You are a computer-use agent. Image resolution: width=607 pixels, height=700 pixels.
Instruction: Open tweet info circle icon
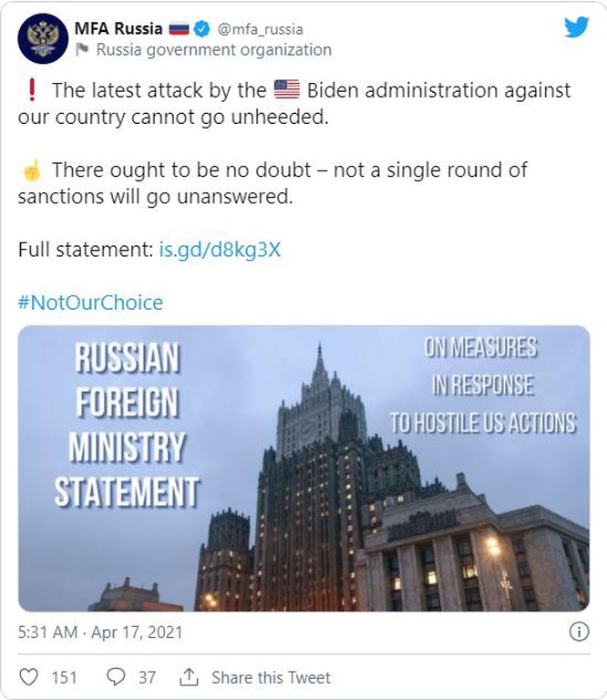[x=579, y=632]
